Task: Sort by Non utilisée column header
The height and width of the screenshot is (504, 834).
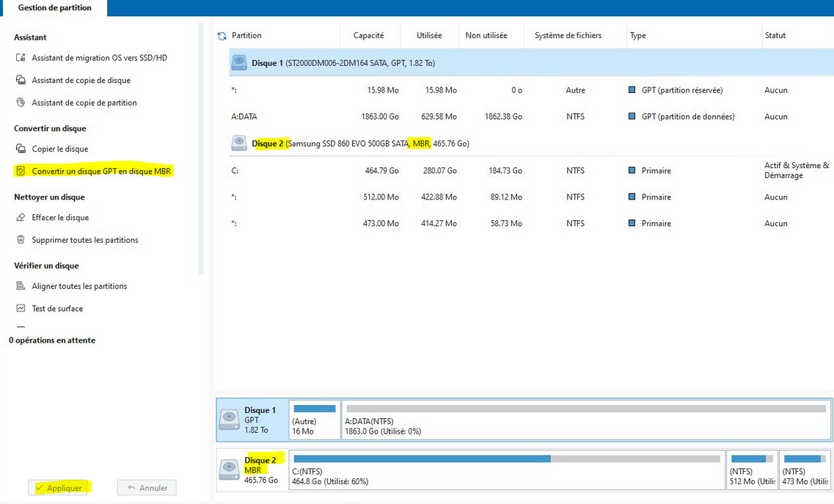Action: click(x=486, y=36)
